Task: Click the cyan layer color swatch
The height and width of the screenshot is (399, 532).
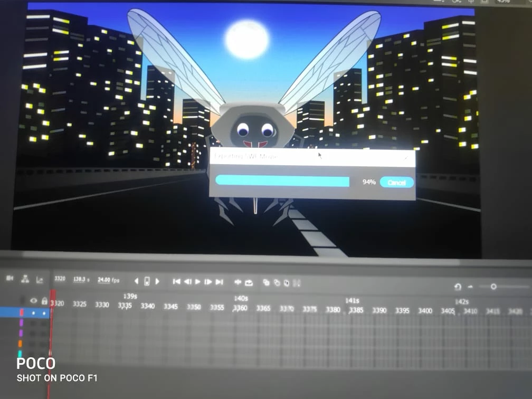Action: point(20,354)
